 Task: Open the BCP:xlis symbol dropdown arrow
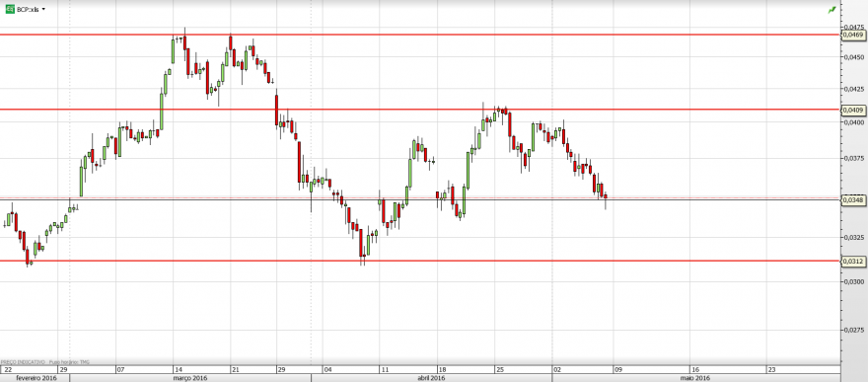point(43,10)
